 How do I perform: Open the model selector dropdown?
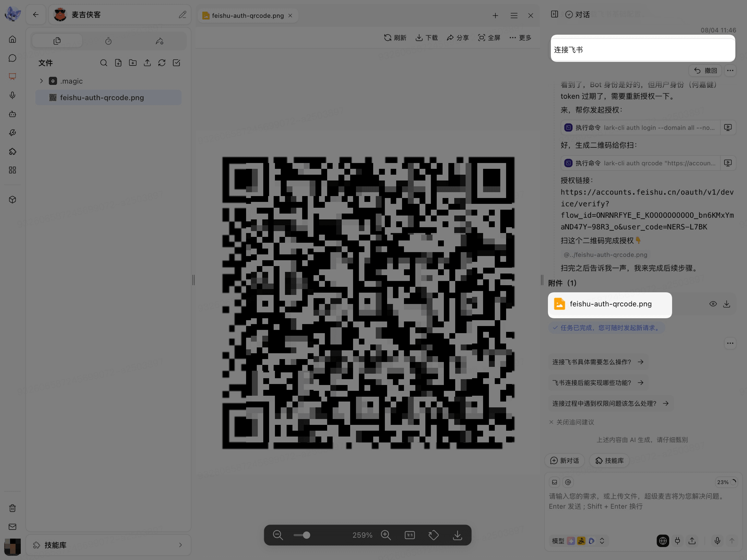click(x=578, y=541)
